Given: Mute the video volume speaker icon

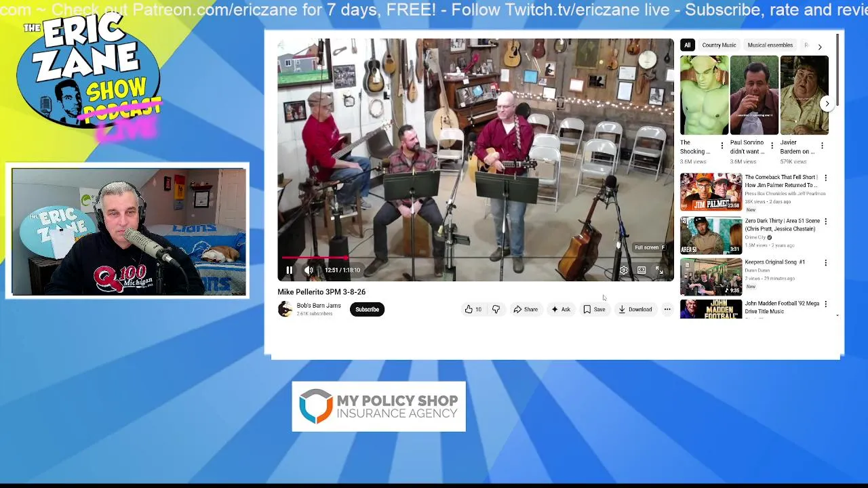Looking at the screenshot, I should point(309,270).
